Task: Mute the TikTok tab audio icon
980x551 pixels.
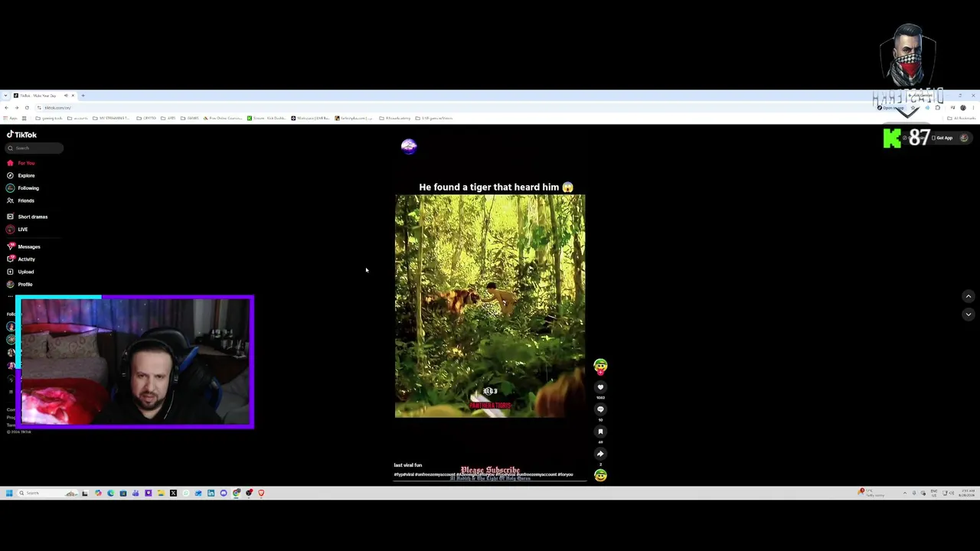Action: coord(66,96)
